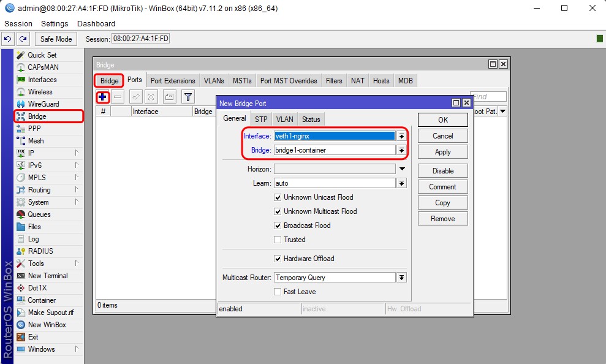
Task: Open the Container menu item icon
Action: 21,300
